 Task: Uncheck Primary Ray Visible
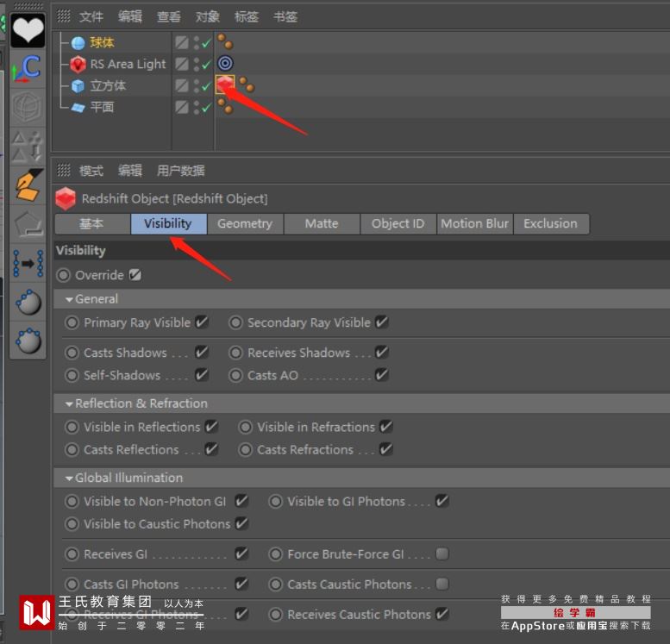click(x=202, y=322)
